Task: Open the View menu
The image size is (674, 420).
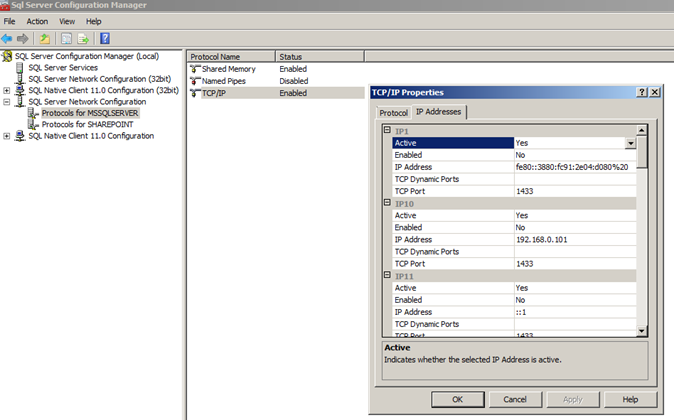Action: pos(67,21)
